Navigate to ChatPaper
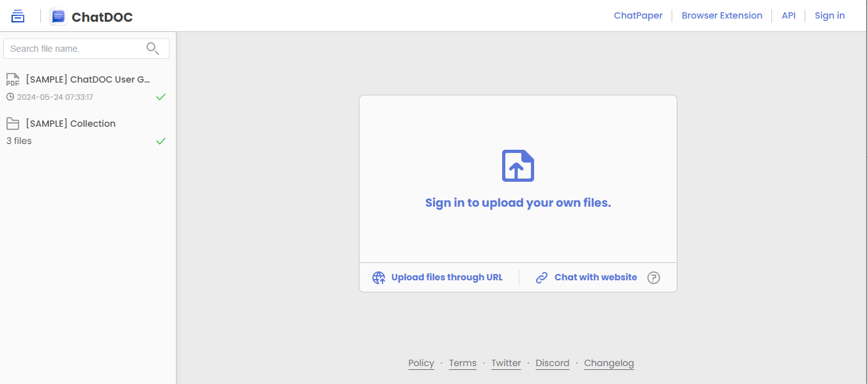This screenshot has width=868, height=384. click(x=638, y=15)
